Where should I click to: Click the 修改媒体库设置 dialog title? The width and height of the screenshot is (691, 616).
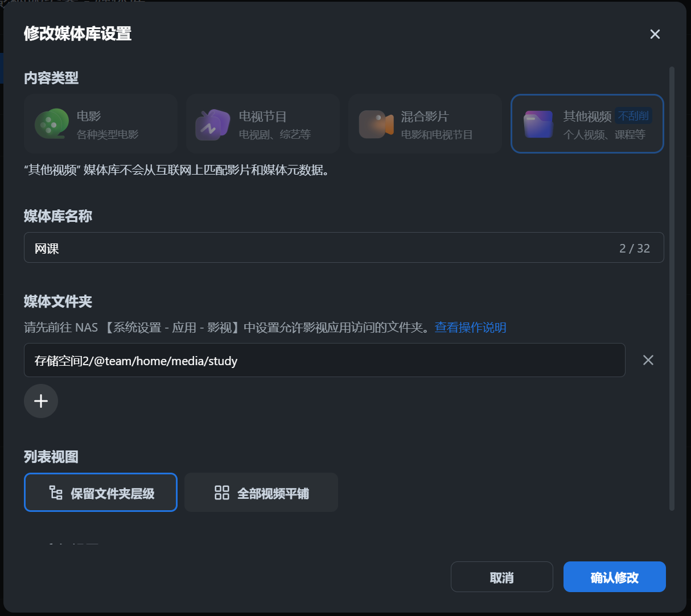click(x=78, y=34)
